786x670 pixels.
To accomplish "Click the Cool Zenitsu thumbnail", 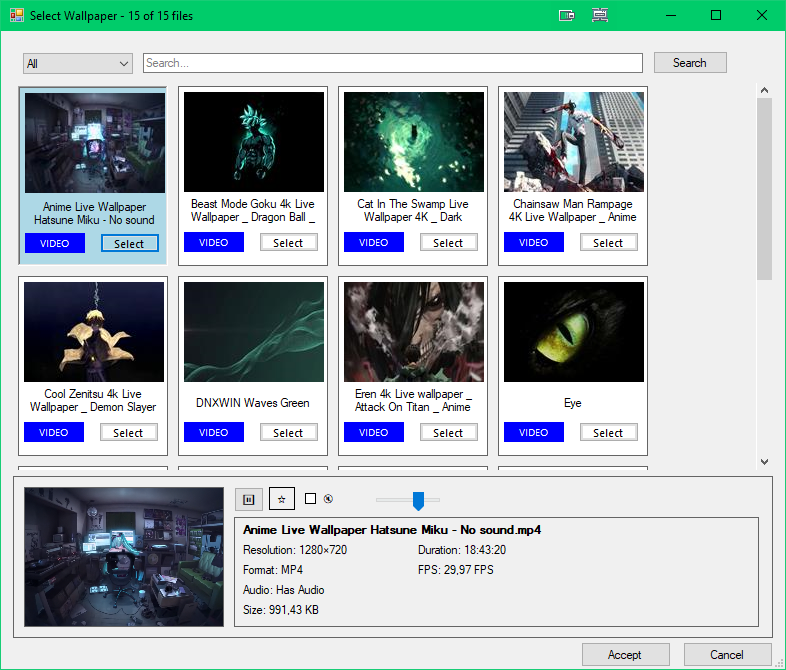I will tap(94, 332).
